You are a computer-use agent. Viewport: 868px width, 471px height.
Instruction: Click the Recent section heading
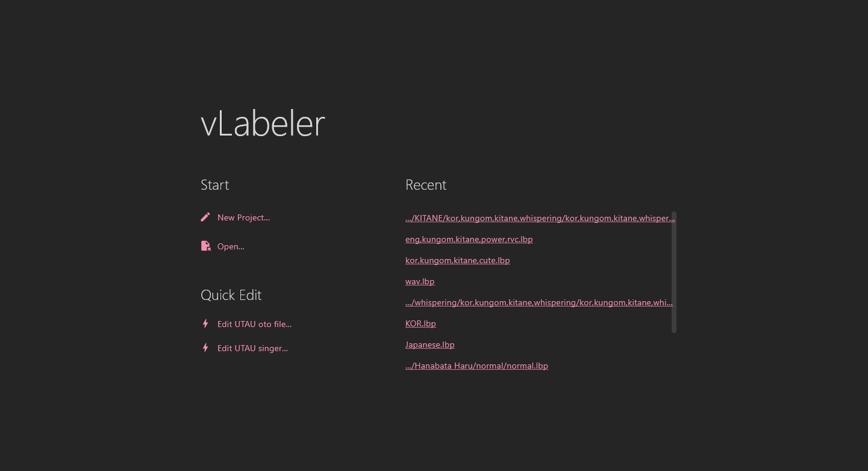pos(426,185)
